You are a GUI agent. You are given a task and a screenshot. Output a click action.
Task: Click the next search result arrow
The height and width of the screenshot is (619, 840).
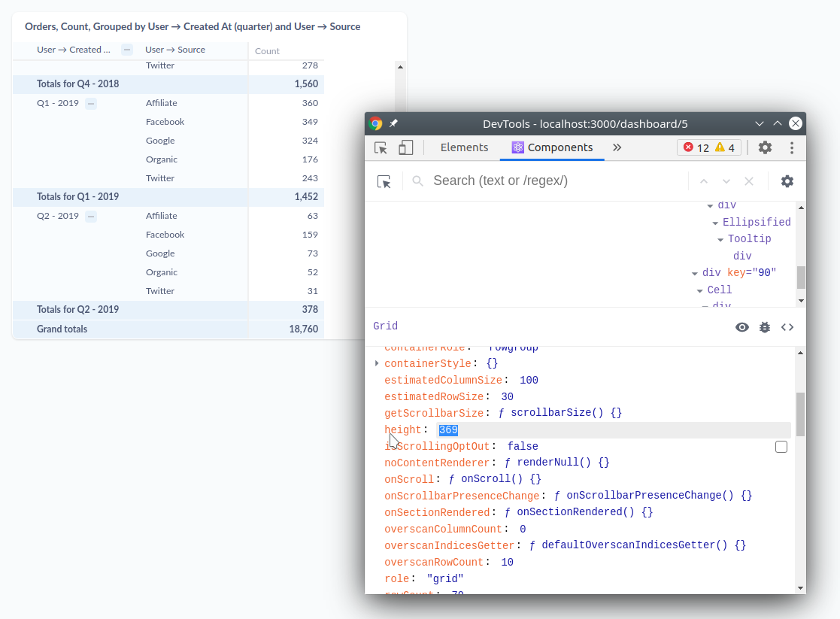coord(726,181)
